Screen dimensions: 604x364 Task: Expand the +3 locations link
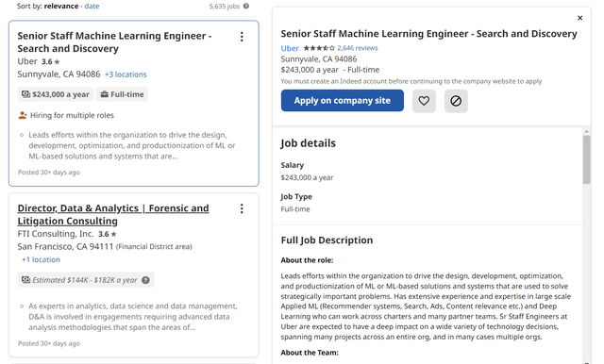[126, 74]
